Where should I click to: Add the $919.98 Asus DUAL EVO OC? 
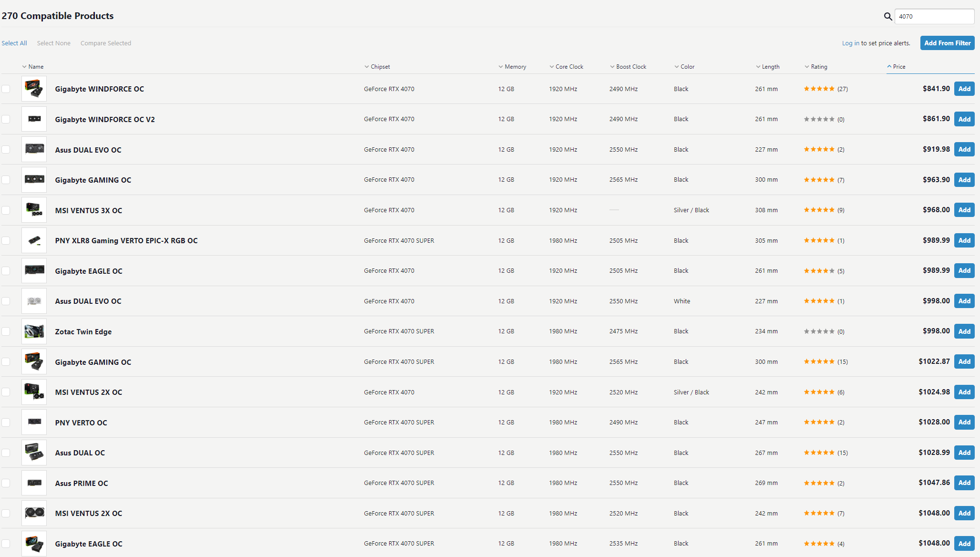(964, 150)
